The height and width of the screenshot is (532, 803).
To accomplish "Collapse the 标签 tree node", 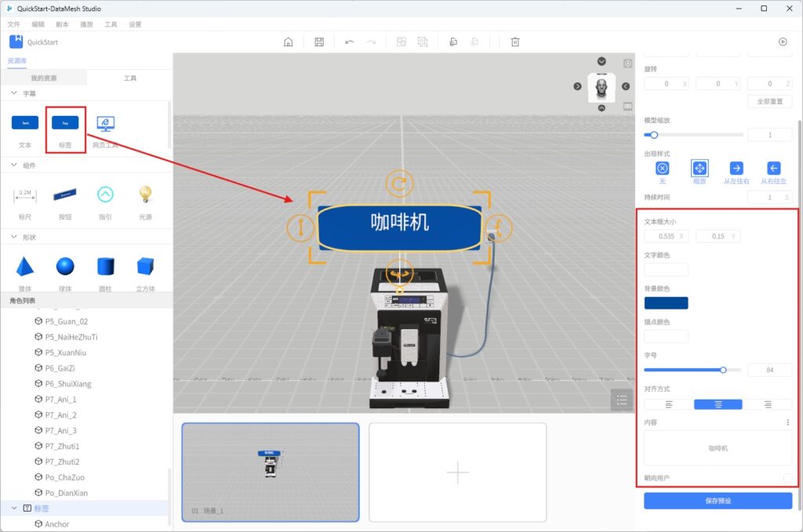I will click(x=14, y=508).
